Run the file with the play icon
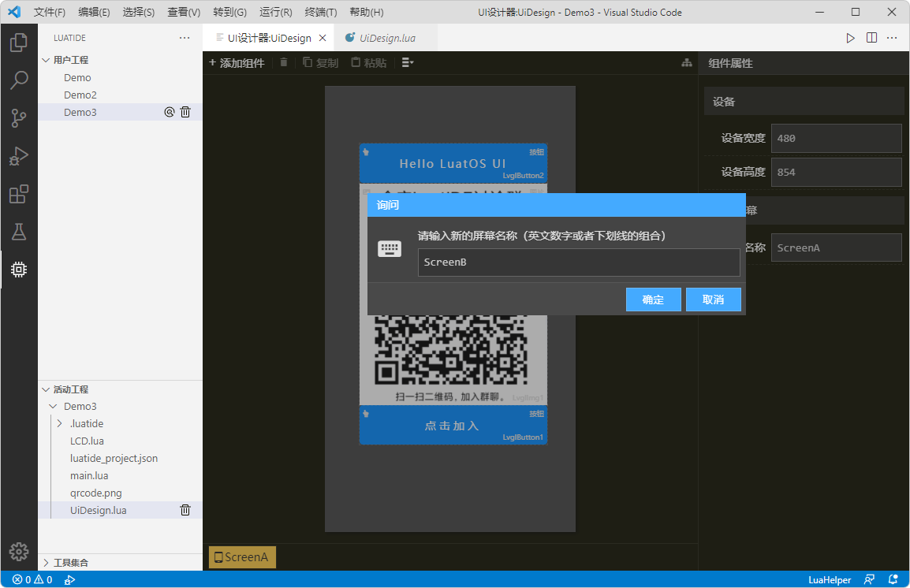The width and height of the screenshot is (910, 588). click(x=850, y=38)
